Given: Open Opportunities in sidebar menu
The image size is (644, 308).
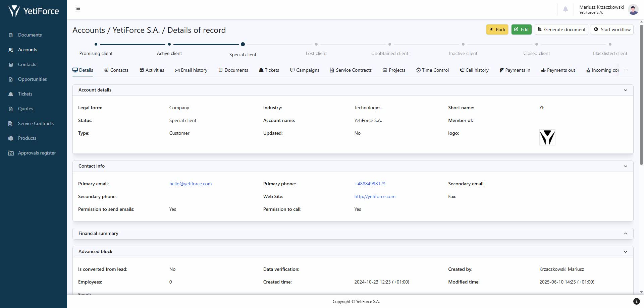Looking at the screenshot, I should click(32, 79).
